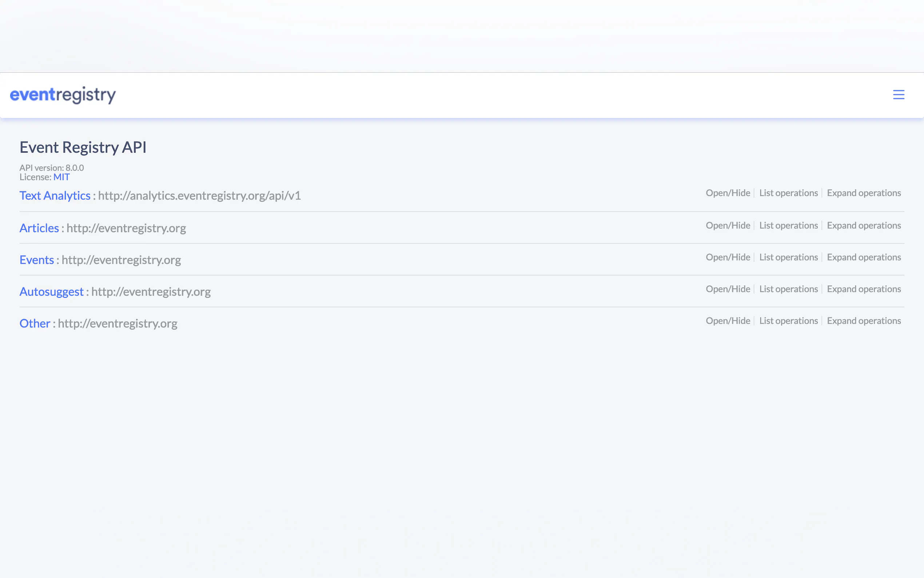Screen dimensions: 924x578
Task: Open the Text Analytics section
Action: pyautogui.click(x=55, y=195)
